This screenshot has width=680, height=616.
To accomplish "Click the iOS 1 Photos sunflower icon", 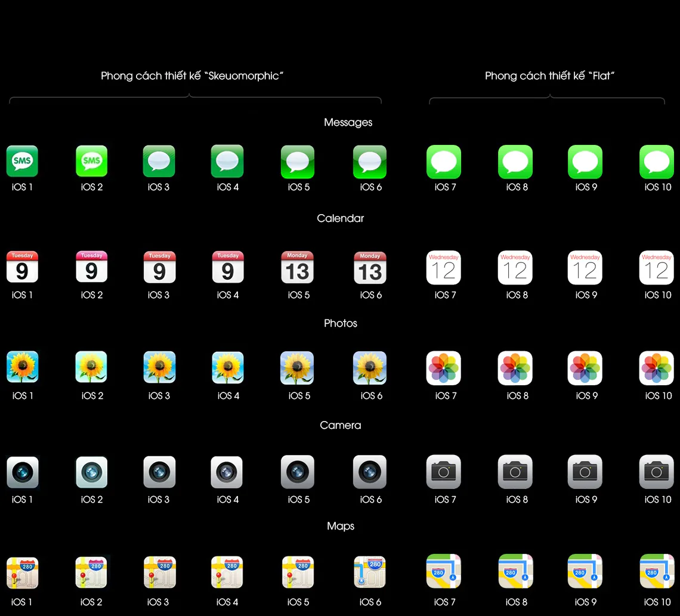I will 23,367.
